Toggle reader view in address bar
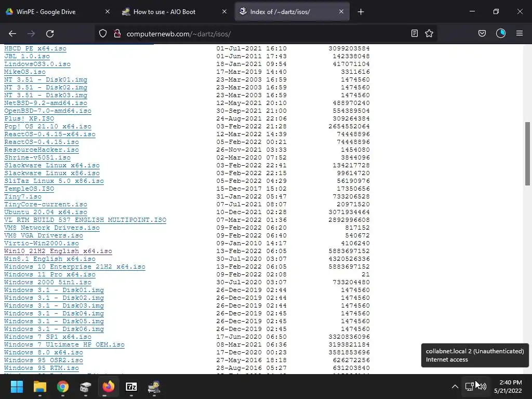 pyautogui.click(x=414, y=33)
